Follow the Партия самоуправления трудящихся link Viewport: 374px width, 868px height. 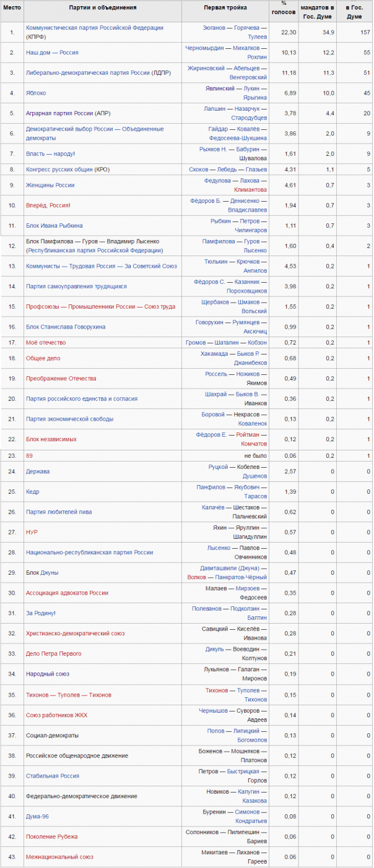click(x=76, y=286)
